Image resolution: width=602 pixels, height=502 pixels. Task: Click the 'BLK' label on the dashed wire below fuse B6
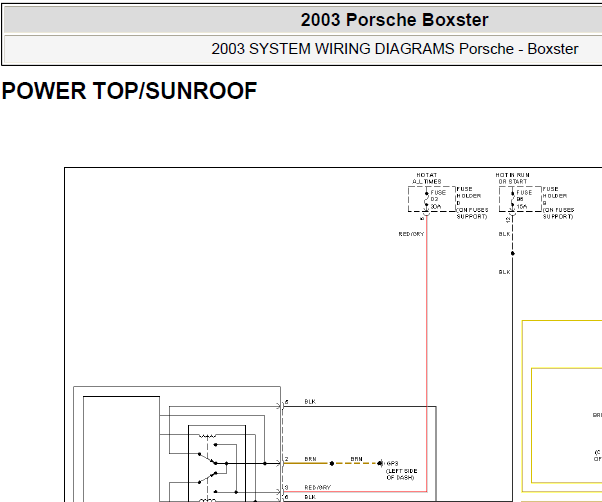click(x=504, y=234)
